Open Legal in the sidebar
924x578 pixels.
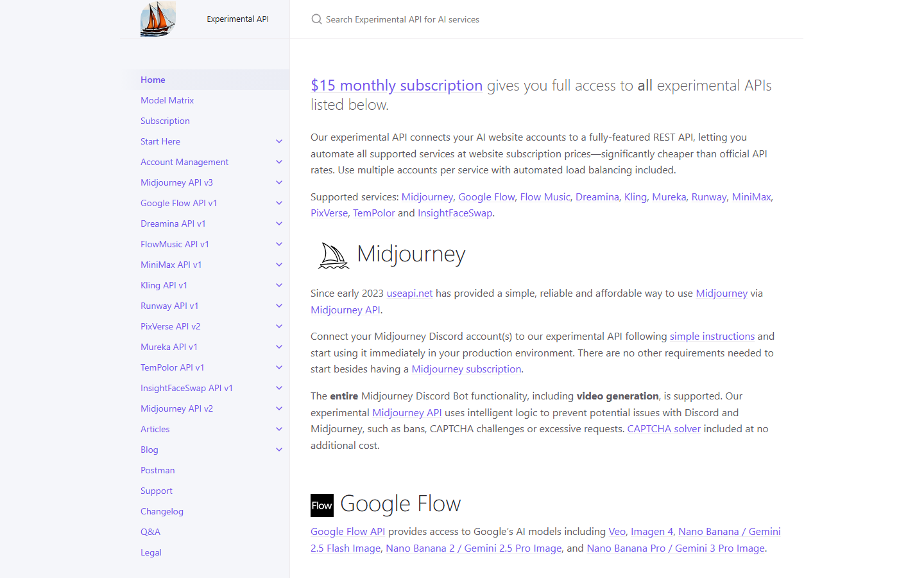[151, 552]
